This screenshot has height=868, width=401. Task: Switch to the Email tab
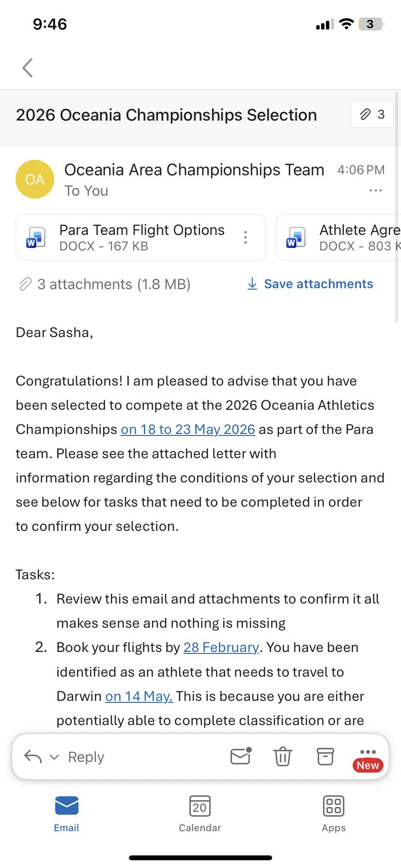[x=66, y=814]
